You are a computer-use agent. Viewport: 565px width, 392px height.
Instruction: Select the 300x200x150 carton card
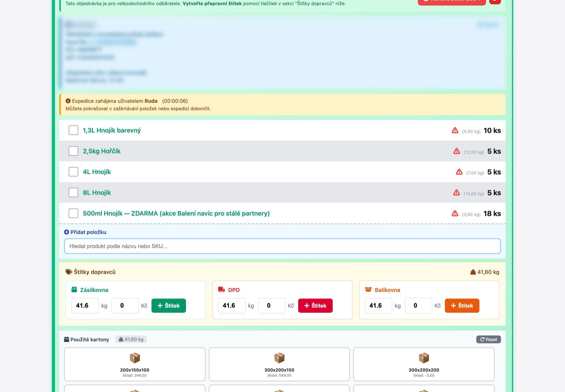point(279,364)
